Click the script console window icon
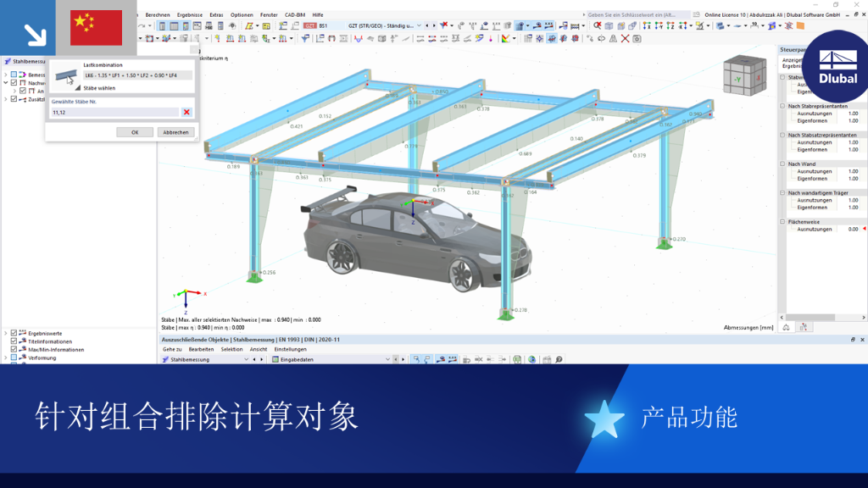Screen dimensions: 868x488 coord(197,25)
